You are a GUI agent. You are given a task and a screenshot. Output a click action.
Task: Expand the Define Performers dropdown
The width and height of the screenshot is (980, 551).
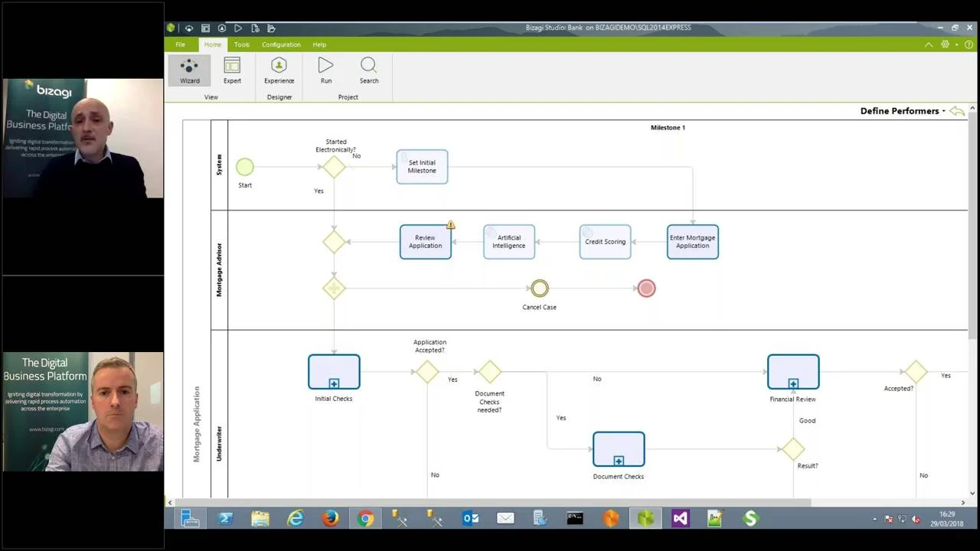click(x=943, y=112)
